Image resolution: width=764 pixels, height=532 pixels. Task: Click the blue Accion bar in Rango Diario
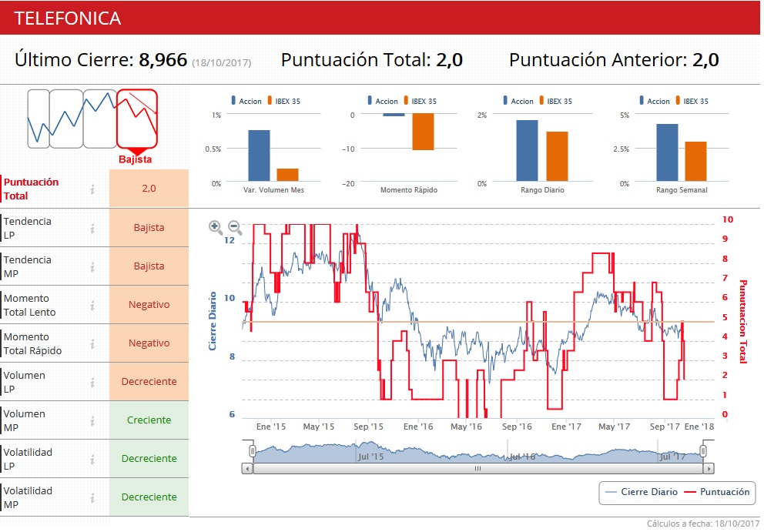528,151
